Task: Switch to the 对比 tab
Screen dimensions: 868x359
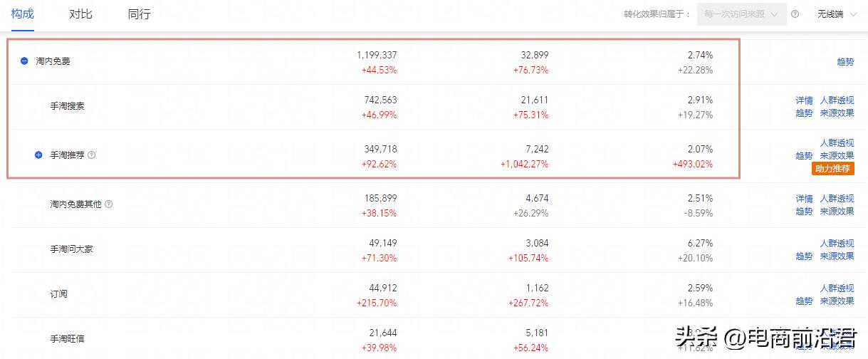Action: coord(80,14)
